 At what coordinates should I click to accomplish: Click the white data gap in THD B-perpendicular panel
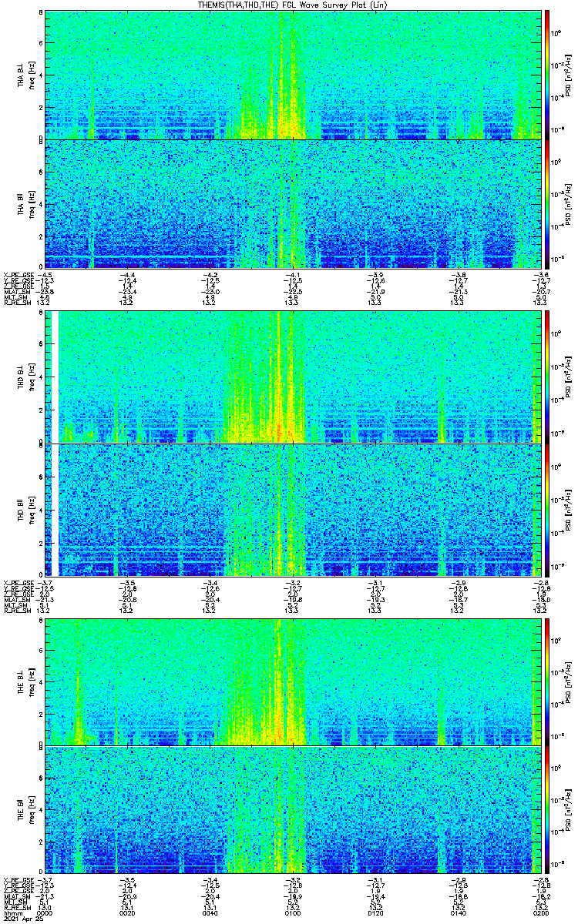55,377
